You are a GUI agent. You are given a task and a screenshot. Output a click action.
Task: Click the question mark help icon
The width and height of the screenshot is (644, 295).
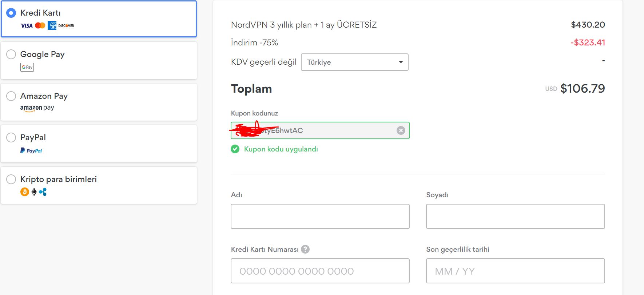pyautogui.click(x=306, y=249)
